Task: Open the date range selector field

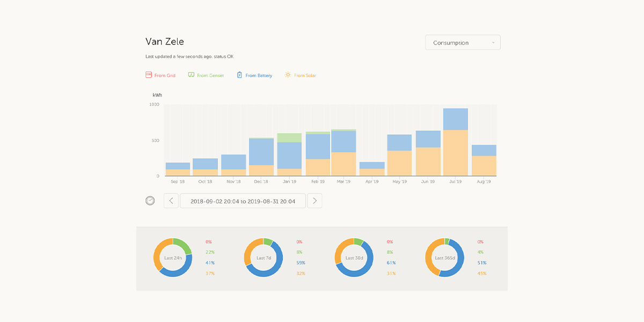Action: pos(243,201)
